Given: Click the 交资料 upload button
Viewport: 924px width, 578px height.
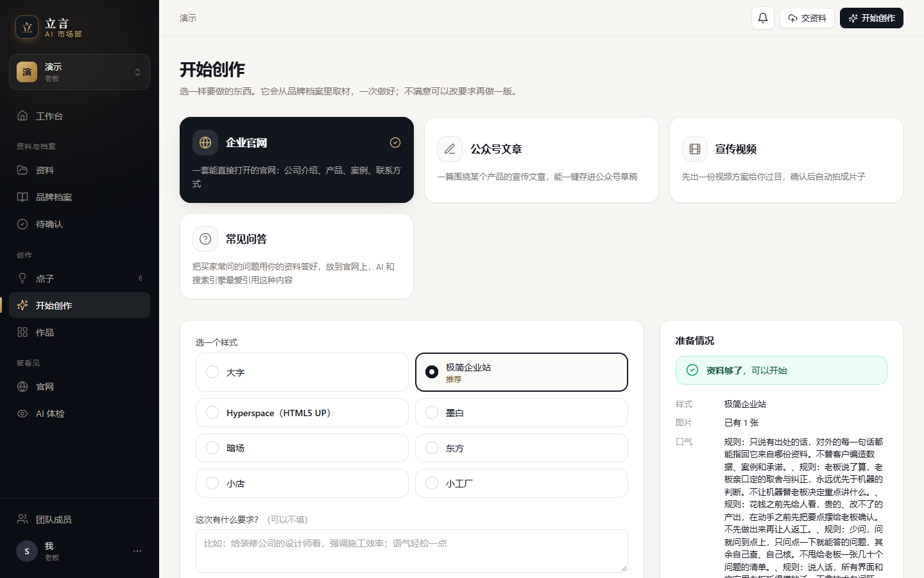Looking at the screenshot, I should 807,18.
